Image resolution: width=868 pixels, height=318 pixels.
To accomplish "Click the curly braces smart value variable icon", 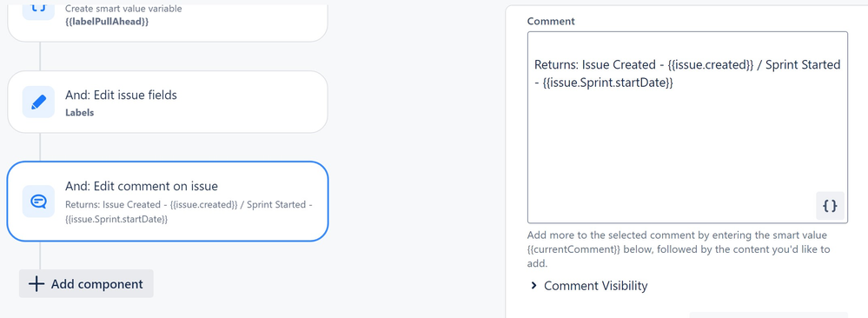I will [x=39, y=10].
